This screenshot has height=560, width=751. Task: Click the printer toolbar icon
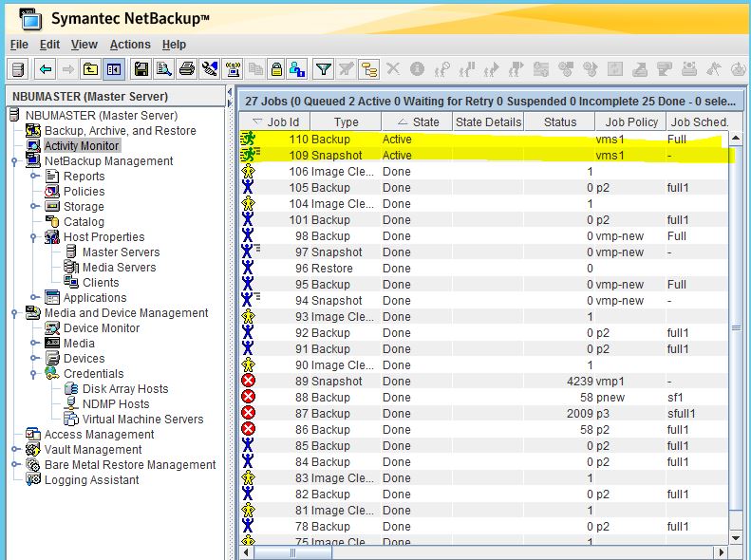click(187, 70)
